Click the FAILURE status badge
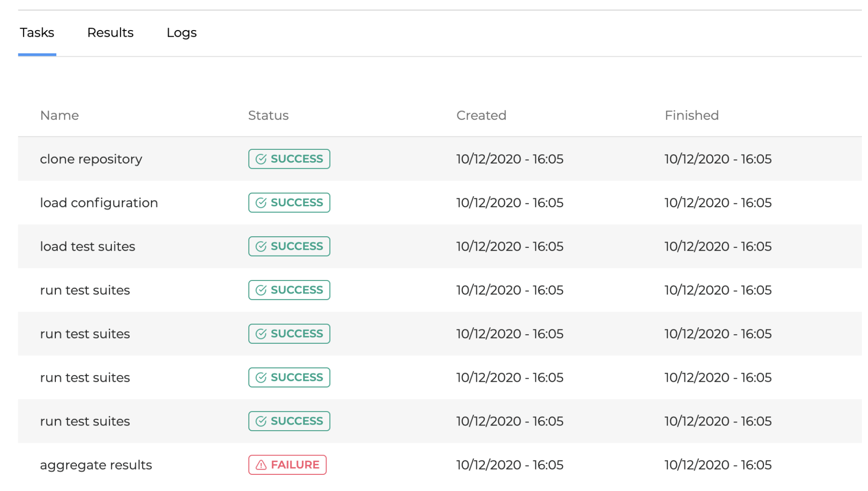The image size is (868, 491). click(287, 465)
